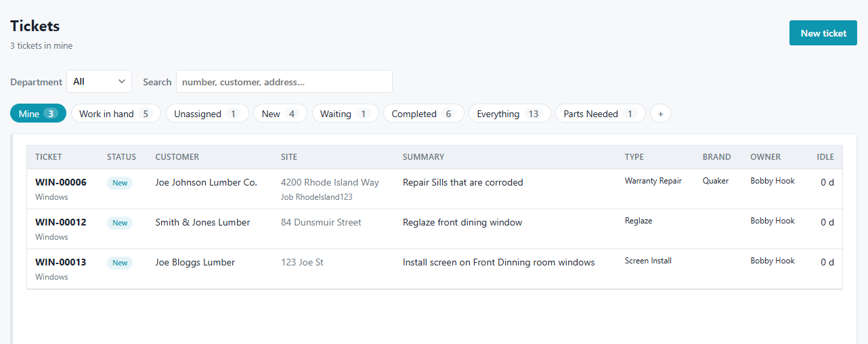Click the BRAND column header

(x=717, y=156)
